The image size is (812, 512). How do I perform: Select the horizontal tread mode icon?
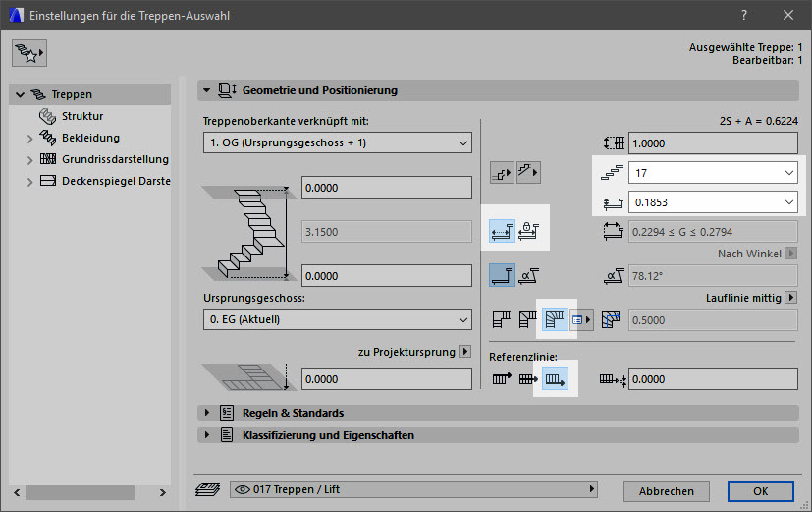[502, 276]
